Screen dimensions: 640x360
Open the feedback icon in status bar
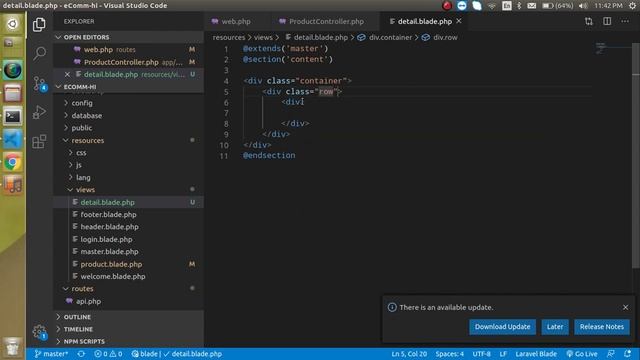tap(611, 354)
